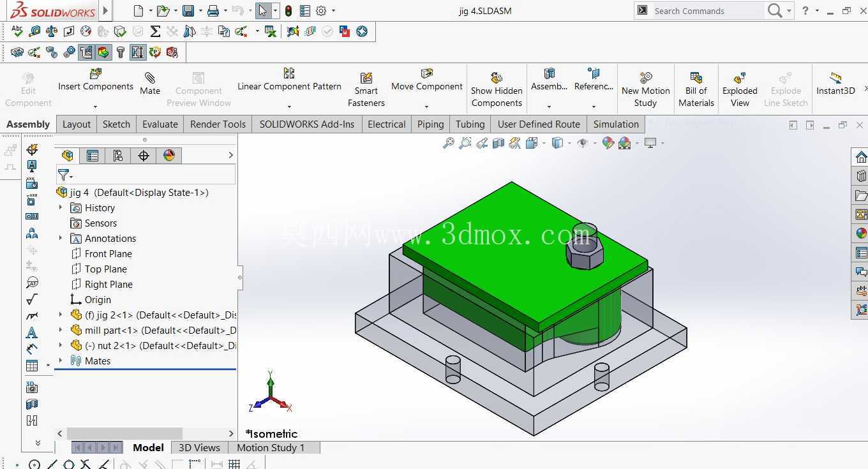Click the Spell Check Abc icon

17,31
